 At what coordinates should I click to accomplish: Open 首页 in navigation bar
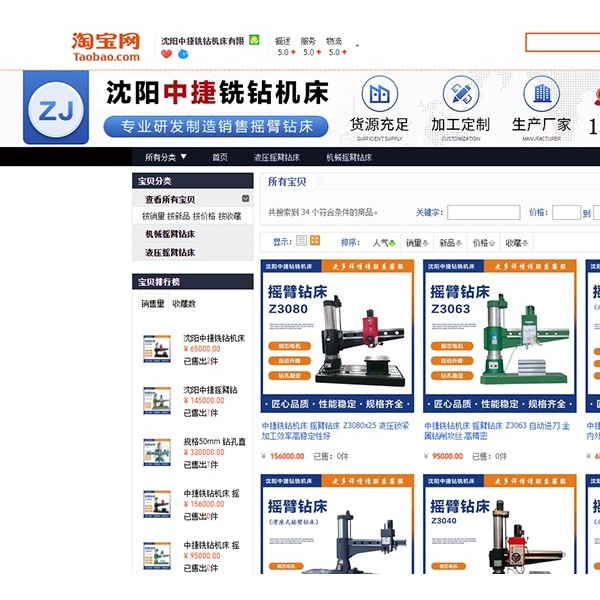click(220, 157)
